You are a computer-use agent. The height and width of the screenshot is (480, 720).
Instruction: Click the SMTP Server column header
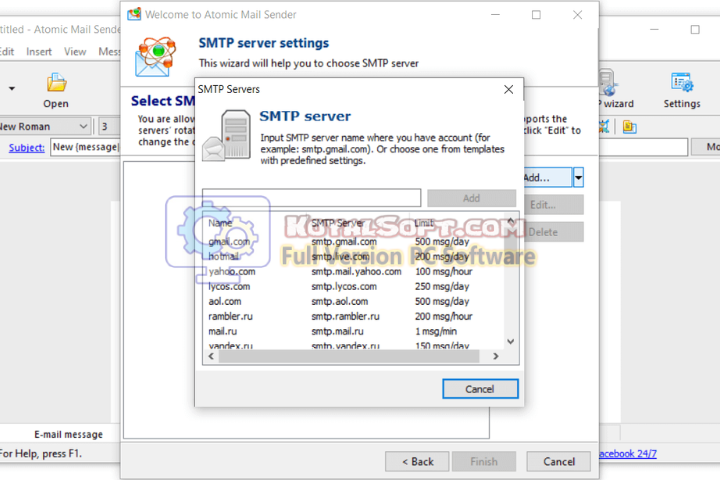pos(338,223)
